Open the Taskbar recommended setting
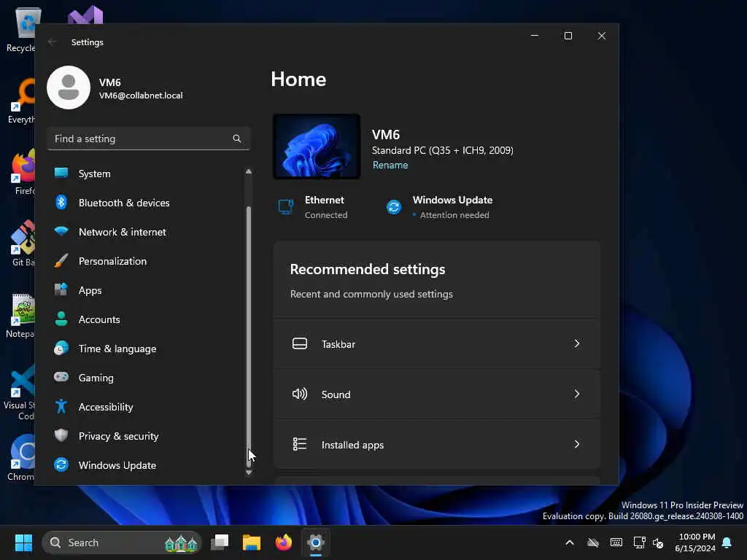 pyautogui.click(x=437, y=344)
